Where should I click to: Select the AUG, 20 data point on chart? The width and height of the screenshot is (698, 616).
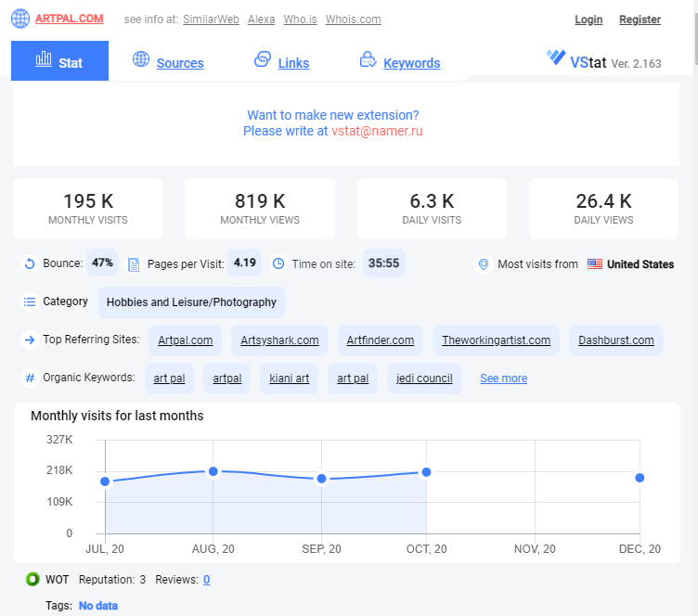coord(213,471)
